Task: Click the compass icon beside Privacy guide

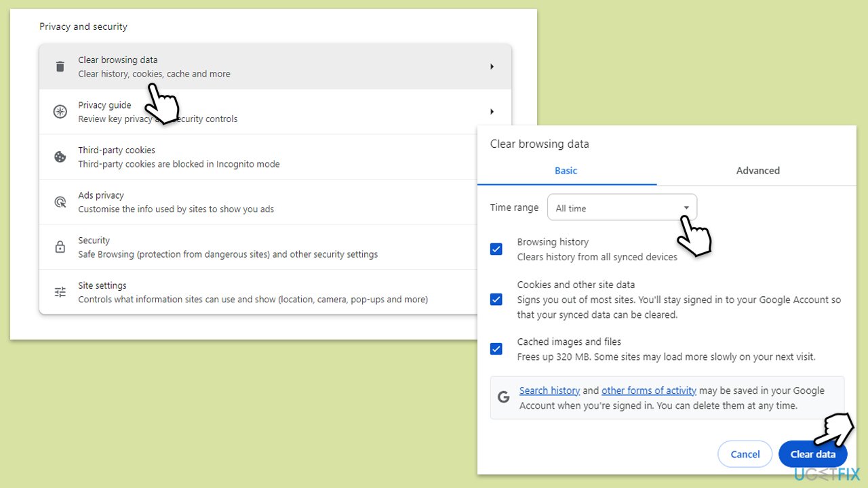Action: pos(60,112)
